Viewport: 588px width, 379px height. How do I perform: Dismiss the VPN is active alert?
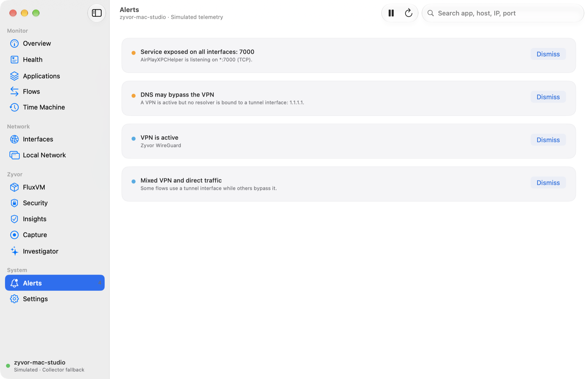pyautogui.click(x=548, y=140)
